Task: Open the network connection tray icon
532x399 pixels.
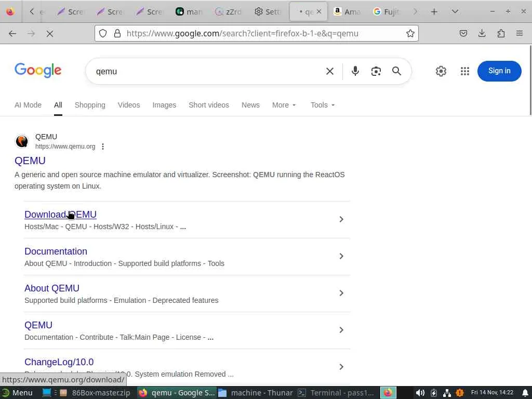Action: 447,393
